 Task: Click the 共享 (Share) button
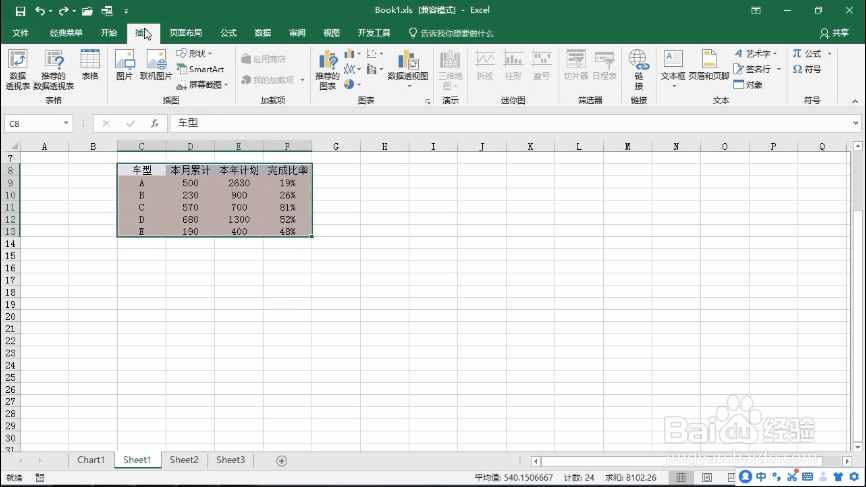coord(835,33)
